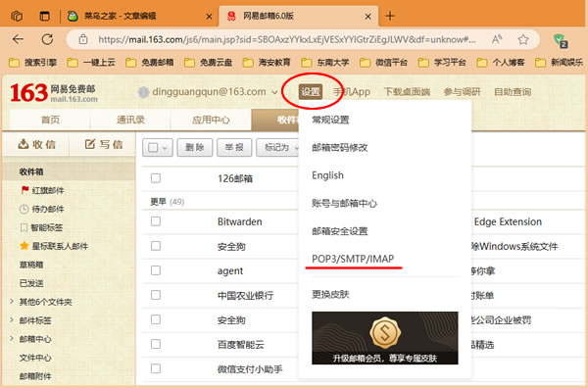588x388 pixels.
Task: Open 微信平台 bookmarks folder
Action: (383, 63)
